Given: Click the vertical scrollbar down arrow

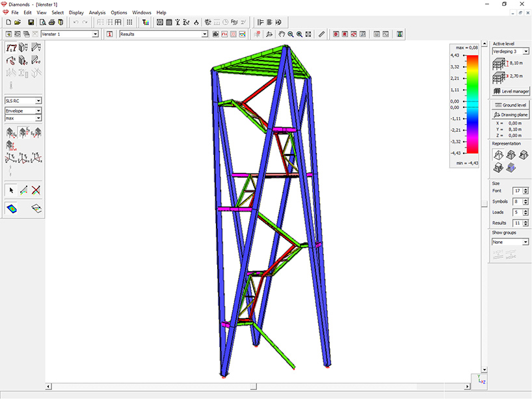Looking at the screenshot, I should (485, 370).
